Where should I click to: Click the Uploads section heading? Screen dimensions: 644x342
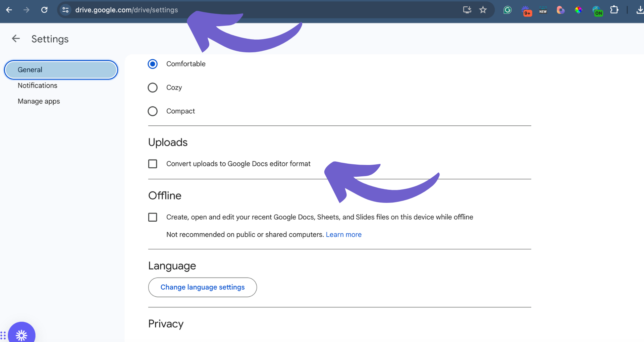point(168,142)
